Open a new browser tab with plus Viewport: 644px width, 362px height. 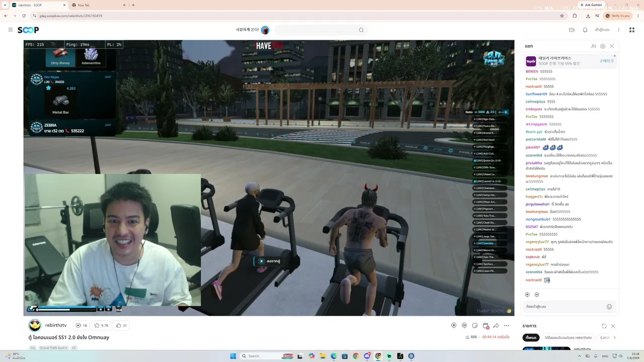click(133, 5)
